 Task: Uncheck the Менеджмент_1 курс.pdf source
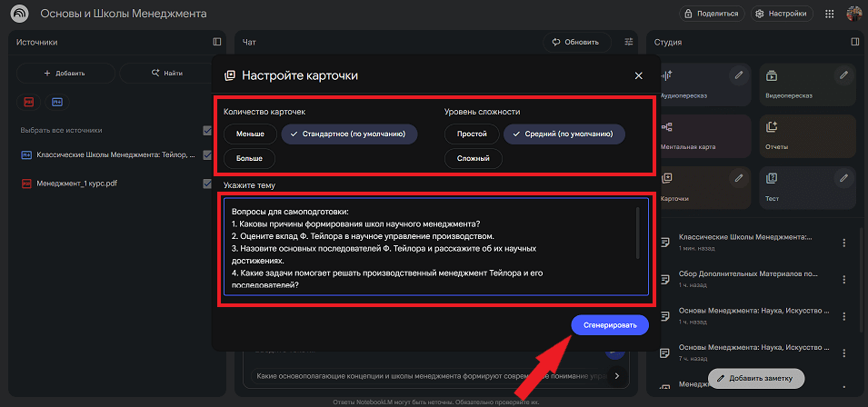(207, 184)
